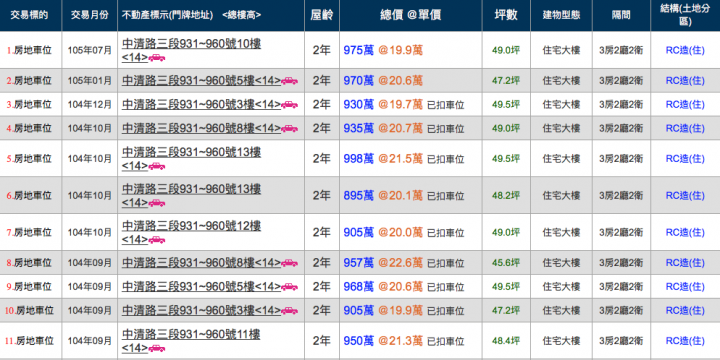Viewport: 720px width, 360px height.
Task: Click RC造(住) link in row 11
Action: [685, 341]
